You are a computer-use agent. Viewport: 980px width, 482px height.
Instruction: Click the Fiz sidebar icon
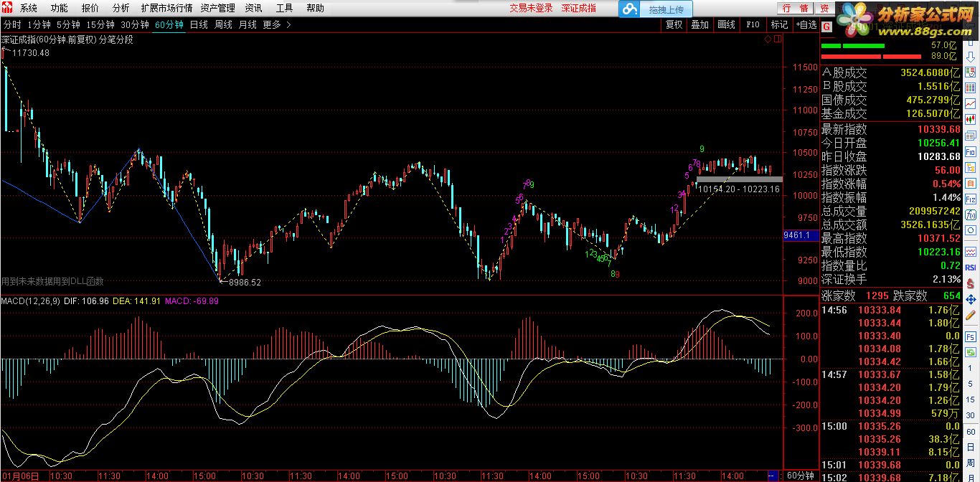(970, 199)
